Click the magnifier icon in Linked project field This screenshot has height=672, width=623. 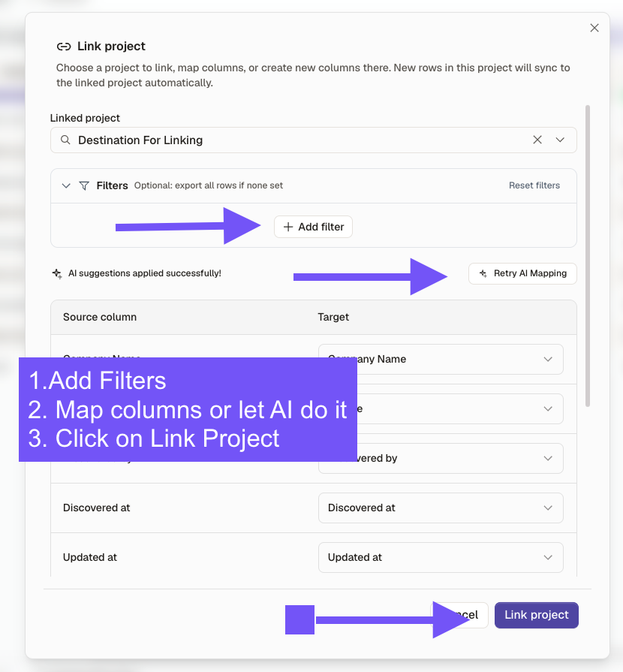click(x=65, y=140)
